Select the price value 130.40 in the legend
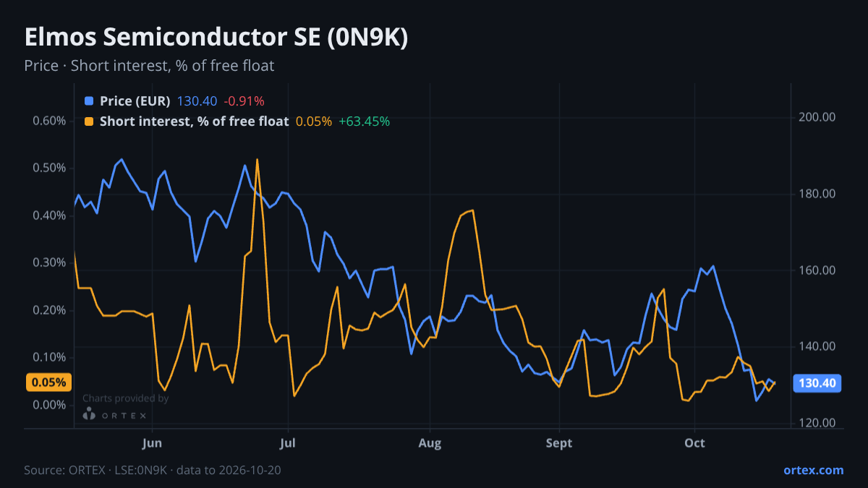The width and height of the screenshot is (868, 488). (197, 101)
